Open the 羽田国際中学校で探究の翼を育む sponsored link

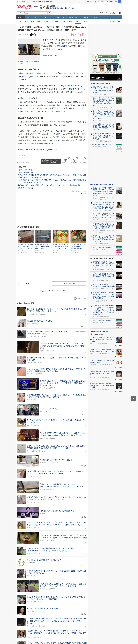click(40, 321)
